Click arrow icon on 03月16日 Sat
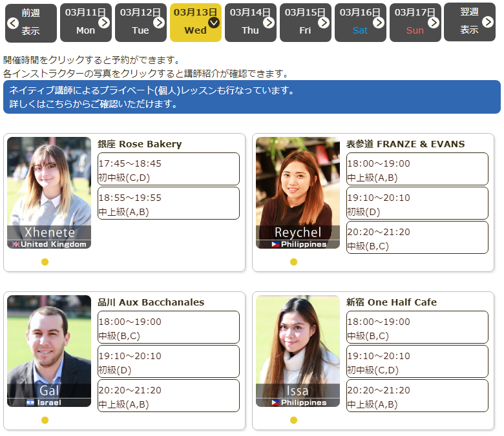The image size is (504, 436). click(379, 23)
